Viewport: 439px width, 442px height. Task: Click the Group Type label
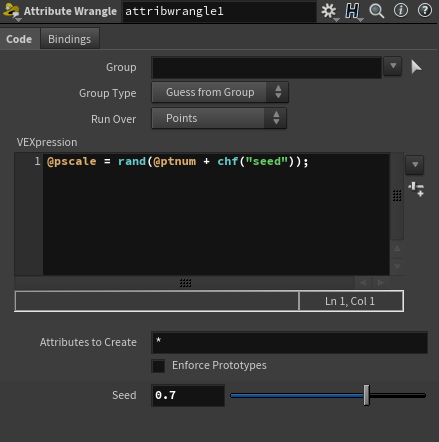tap(108, 93)
